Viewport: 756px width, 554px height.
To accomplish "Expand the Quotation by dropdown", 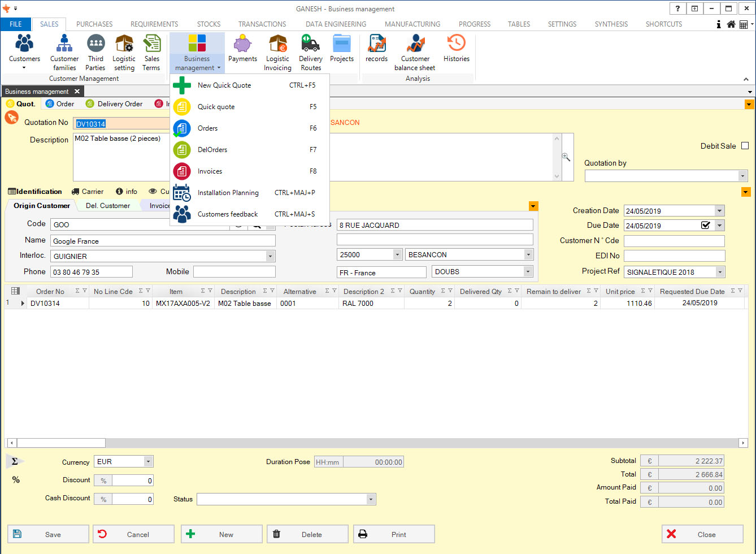I will (x=743, y=176).
